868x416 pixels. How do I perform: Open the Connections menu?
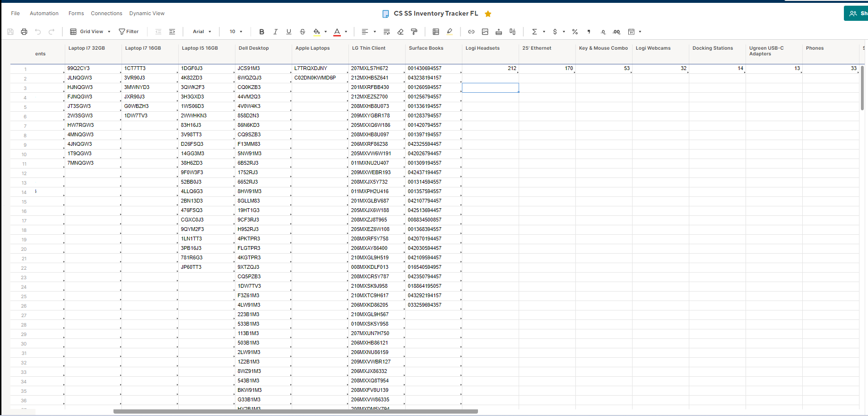[106, 13]
